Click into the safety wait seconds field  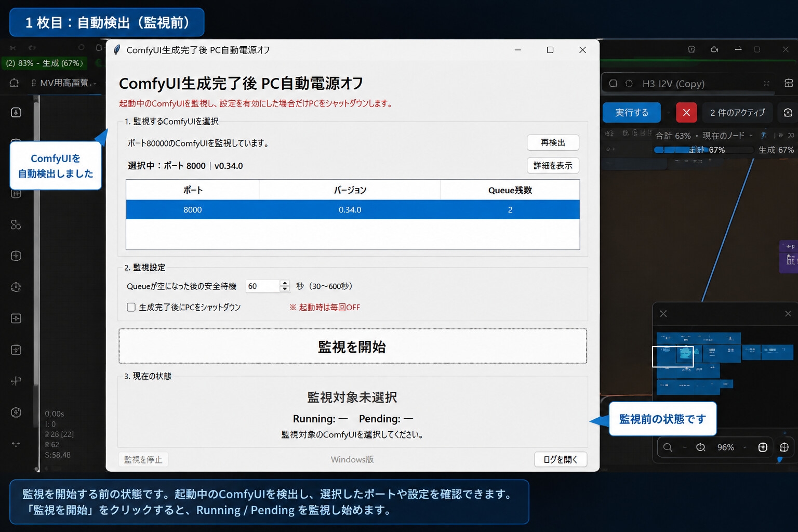(x=262, y=286)
